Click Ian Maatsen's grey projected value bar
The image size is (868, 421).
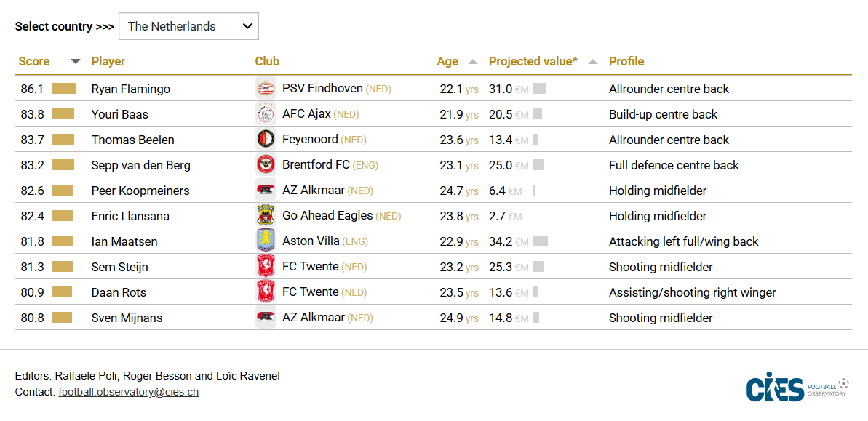[540, 241]
